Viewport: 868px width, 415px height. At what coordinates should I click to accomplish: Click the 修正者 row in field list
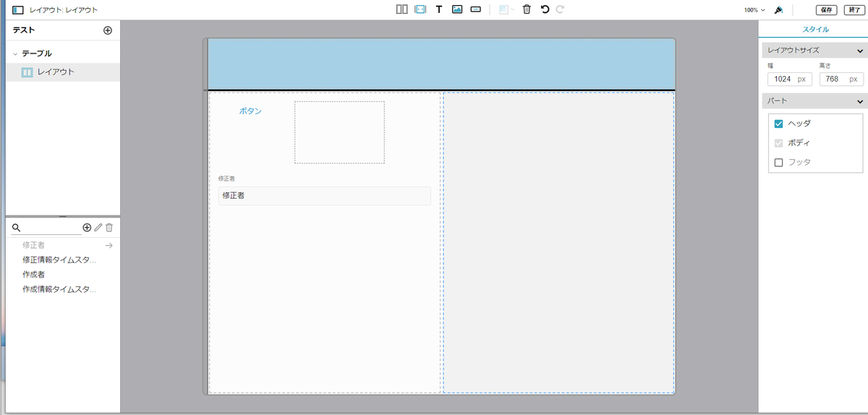tap(62, 245)
